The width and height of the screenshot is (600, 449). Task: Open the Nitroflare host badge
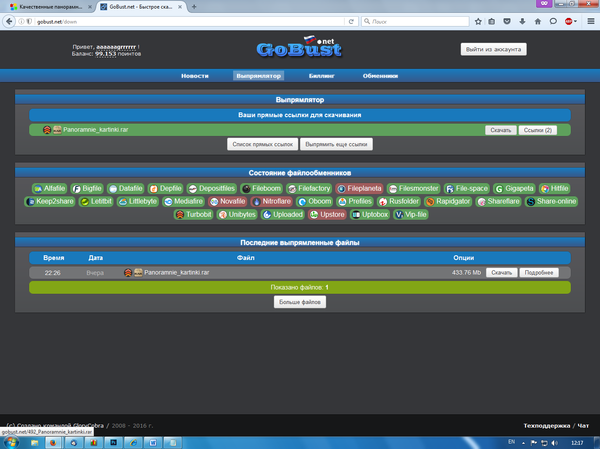(x=271, y=201)
